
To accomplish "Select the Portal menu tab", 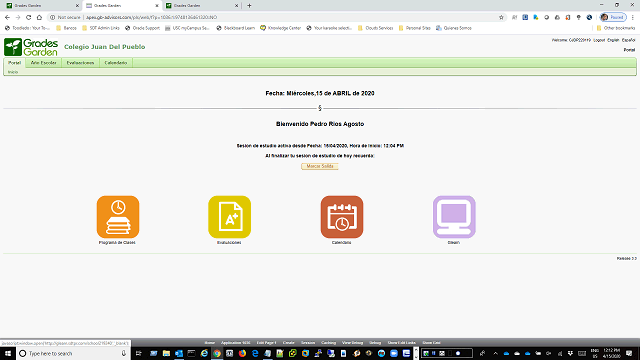I will (15, 63).
